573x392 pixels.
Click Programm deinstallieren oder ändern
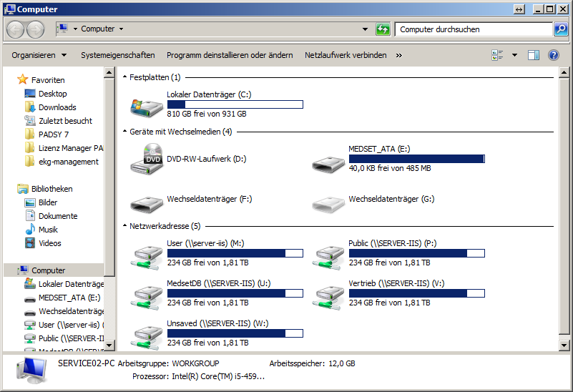coord(230,55)
